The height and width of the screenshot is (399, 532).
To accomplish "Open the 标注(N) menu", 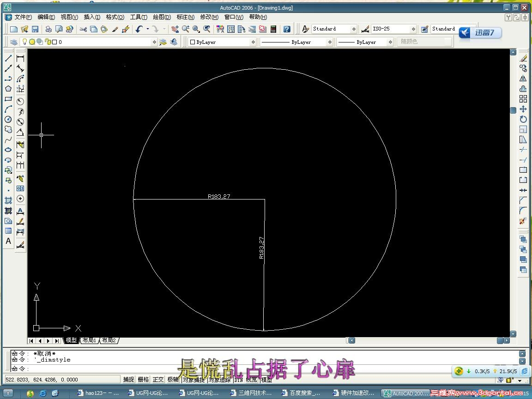I will (185, 17).
